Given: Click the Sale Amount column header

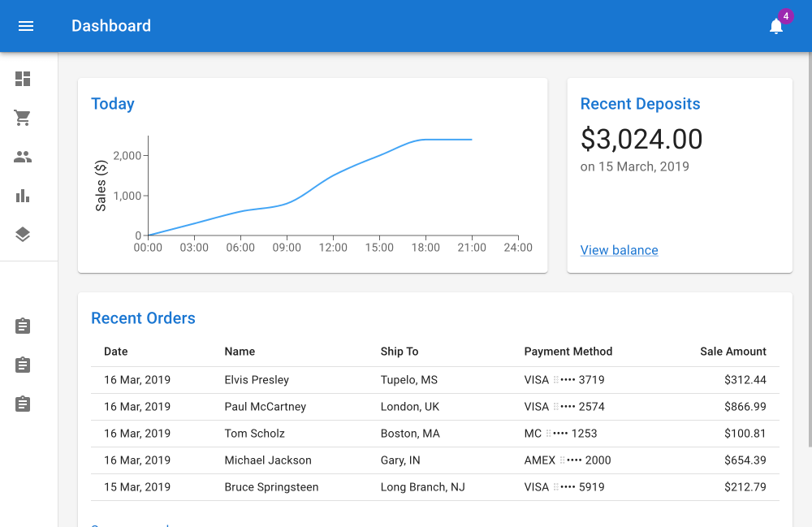Looking at the screenshot, I should click(732, 352).
